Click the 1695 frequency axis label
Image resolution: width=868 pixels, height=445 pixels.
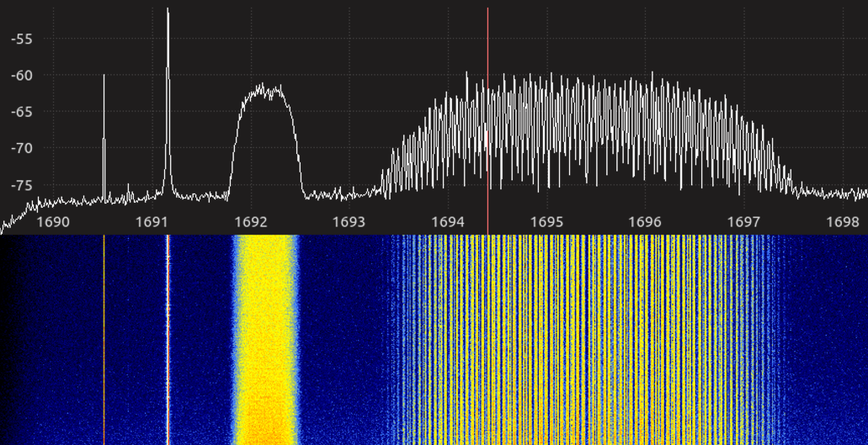tap(546, 222)
